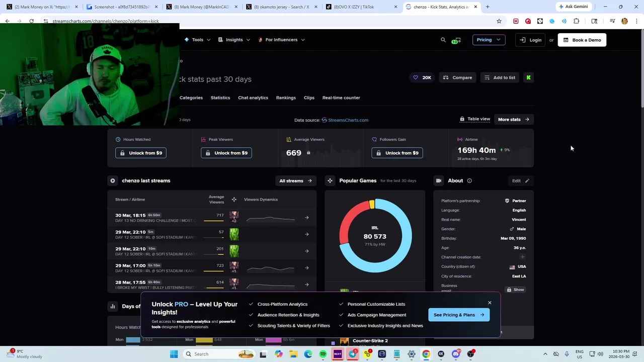The width and height of the screenshot is (644, 362).
Task: Open the Chrome profile avatar
Action: pyautogui.click(x=624, y=21)
